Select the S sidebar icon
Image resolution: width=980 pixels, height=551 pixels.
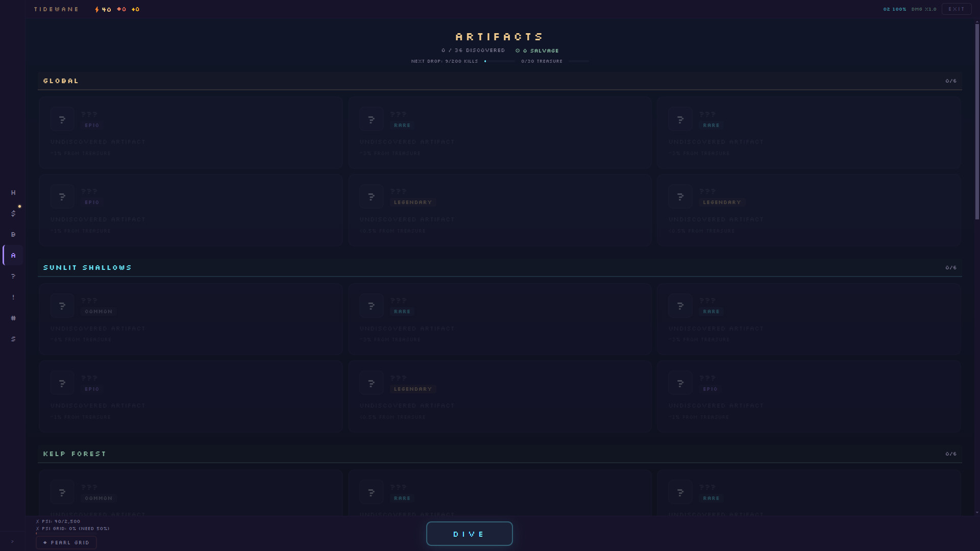[x=13, y=339]
